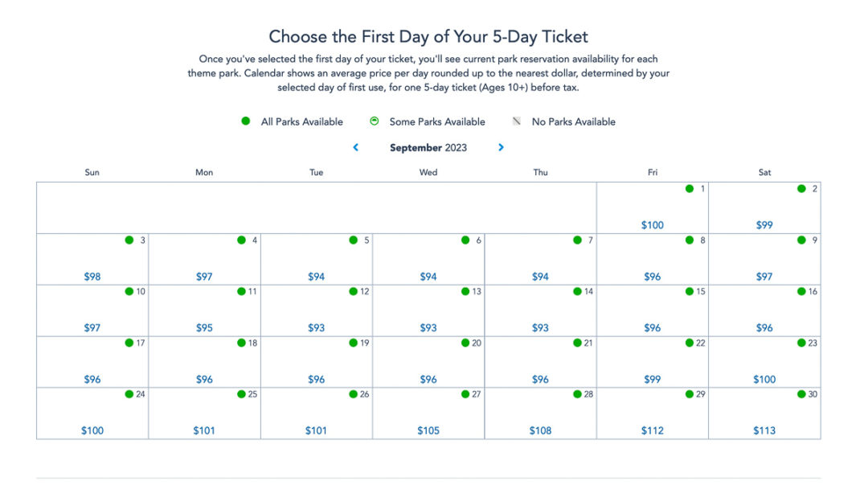Click the green dot beside the 30th
868x502 pixels.
800,394
